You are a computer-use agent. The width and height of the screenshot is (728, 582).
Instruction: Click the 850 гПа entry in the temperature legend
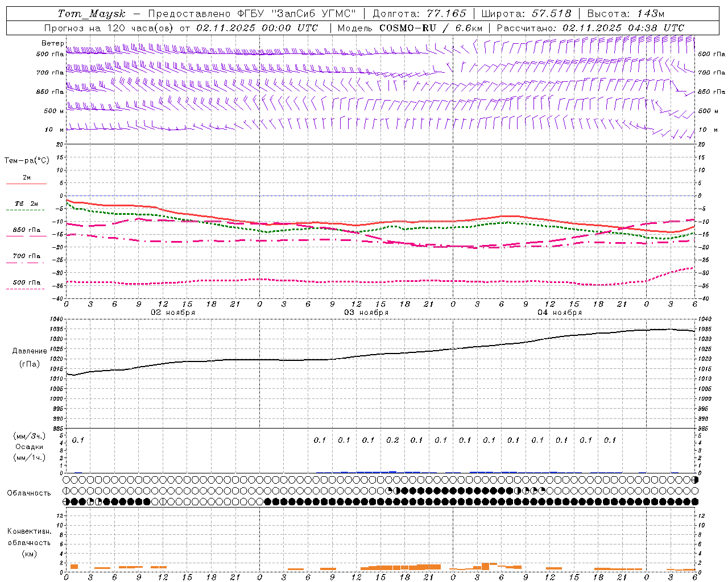pos(27,230)
